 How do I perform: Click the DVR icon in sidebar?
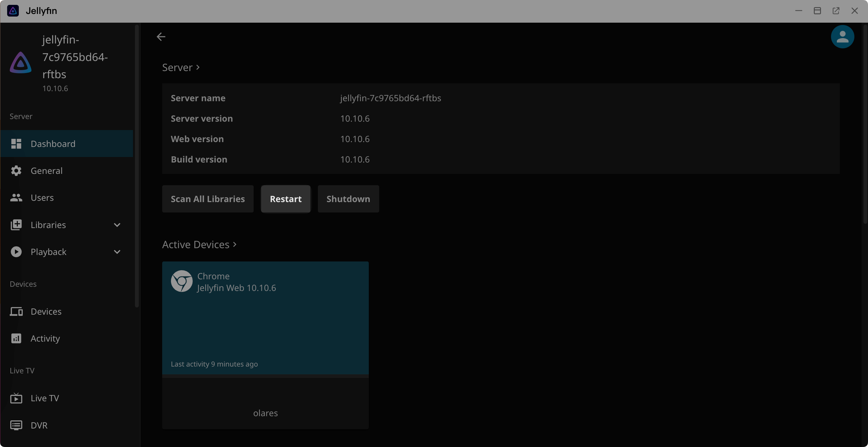pos(16,425)
